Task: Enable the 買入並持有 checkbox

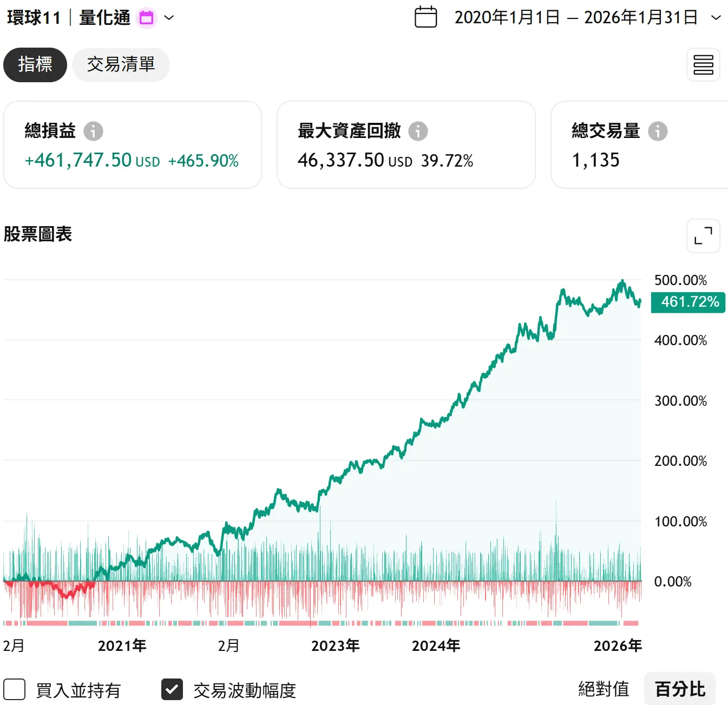Action: [x=15, y=690]
